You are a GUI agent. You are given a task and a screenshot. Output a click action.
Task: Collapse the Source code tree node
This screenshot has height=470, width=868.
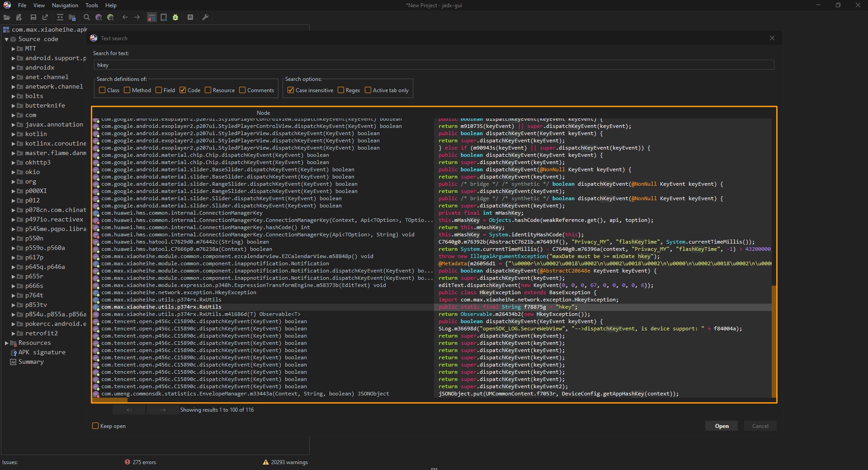(6, 39)
